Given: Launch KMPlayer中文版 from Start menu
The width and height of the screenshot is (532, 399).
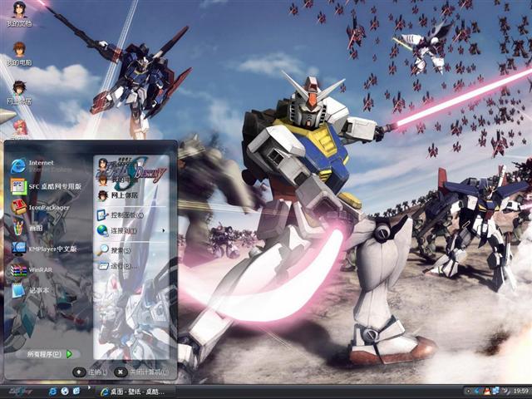Looking at the screenshot, I should 44,249.
